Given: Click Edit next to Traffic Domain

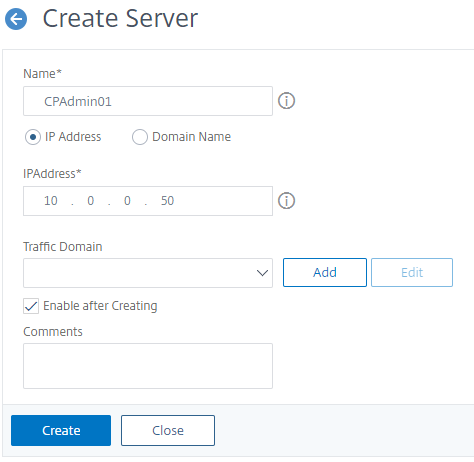Looking at the screenshot, I should (412, 272).
